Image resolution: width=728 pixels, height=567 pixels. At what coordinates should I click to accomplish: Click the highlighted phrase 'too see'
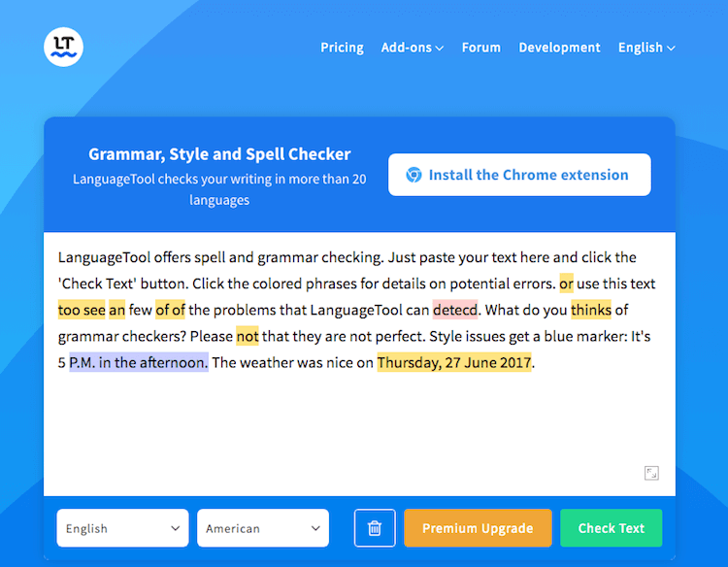tap(82, 310)
